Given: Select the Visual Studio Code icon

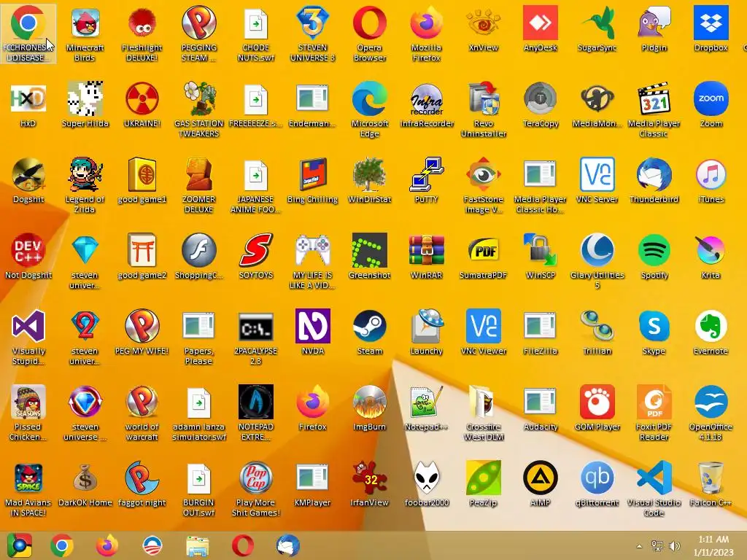Looking at the screenshot, I should click(654, 478).
